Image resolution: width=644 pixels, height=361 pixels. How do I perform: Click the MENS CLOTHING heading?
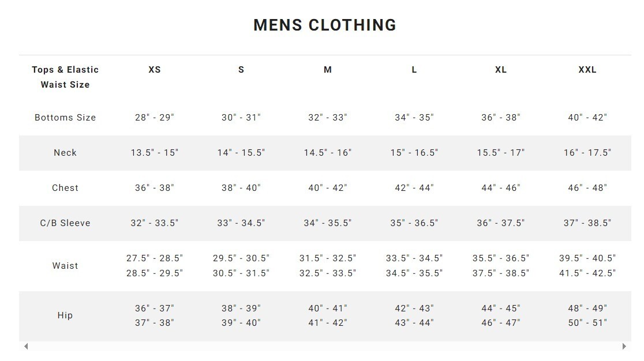(325, 25)
